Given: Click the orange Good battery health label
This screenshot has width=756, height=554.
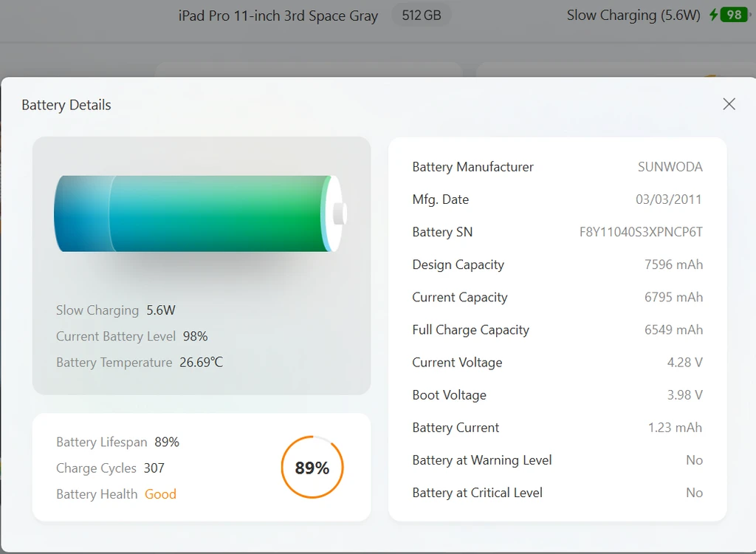Looking at the screenshot, I should 160,494.
